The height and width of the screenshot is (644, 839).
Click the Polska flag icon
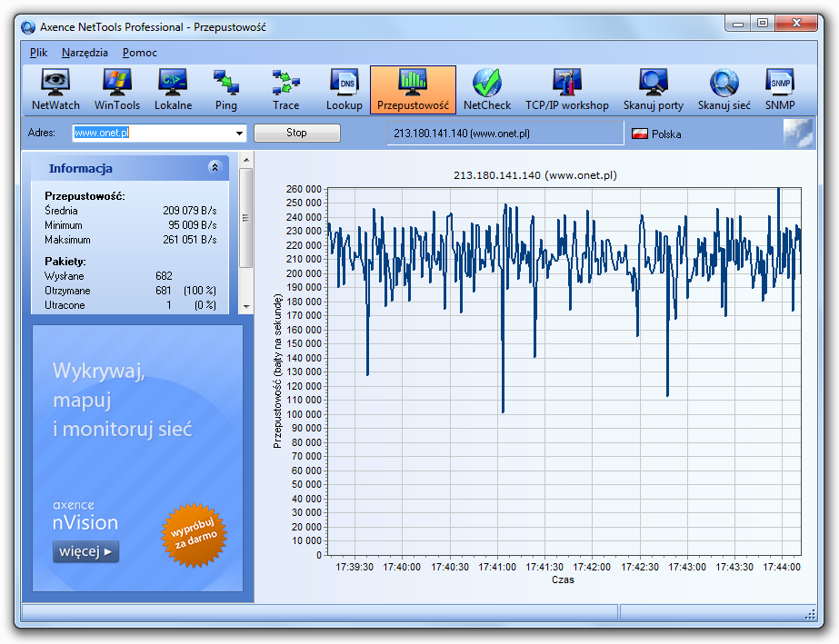point(639,134)
